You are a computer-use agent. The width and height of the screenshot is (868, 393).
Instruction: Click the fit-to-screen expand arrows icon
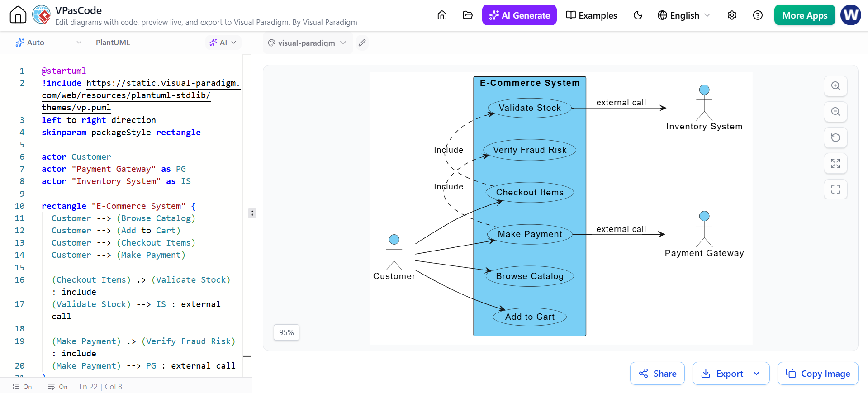pyautogui.click(x=835, y=163)
